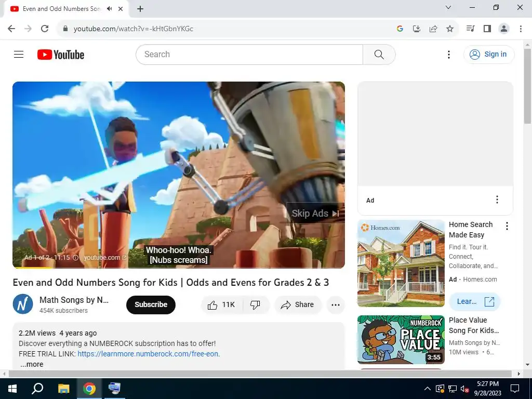532x399 pixels.
Task: Open Windows Start menu
Action: click(x=12, y=389)
